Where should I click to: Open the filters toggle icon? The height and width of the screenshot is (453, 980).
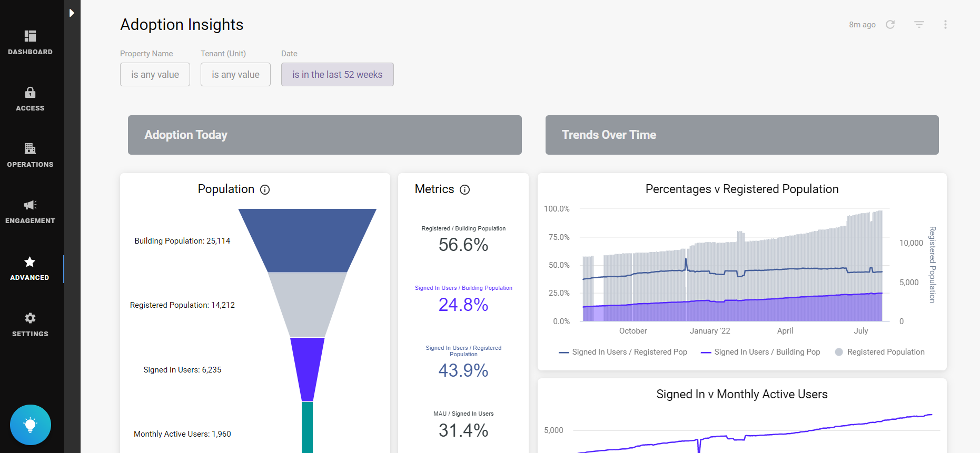click(919, 25)
